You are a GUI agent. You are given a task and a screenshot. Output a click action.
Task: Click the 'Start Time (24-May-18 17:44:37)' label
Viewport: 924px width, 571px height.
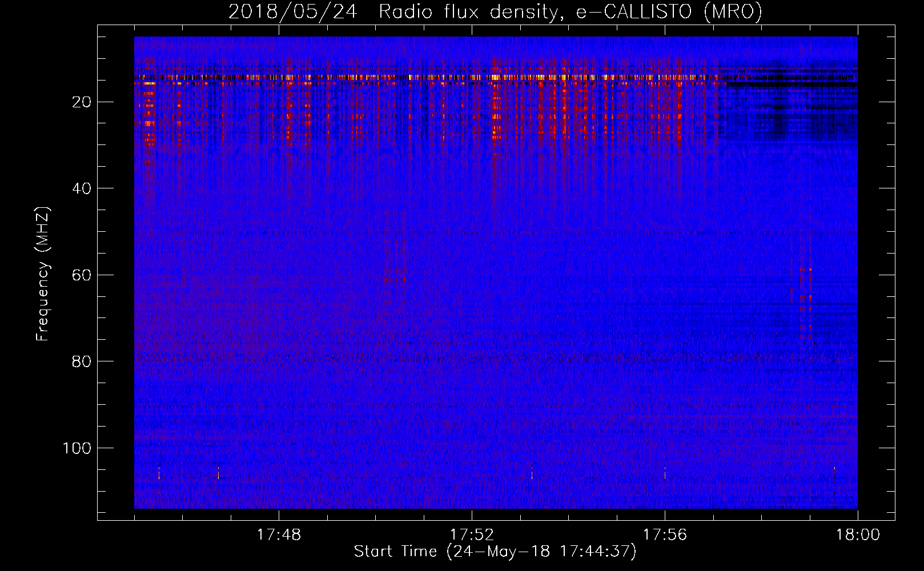point(495,552)
